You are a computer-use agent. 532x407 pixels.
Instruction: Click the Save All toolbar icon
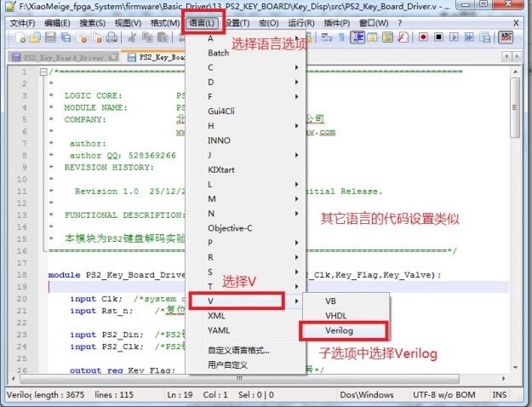coord(66,37)
